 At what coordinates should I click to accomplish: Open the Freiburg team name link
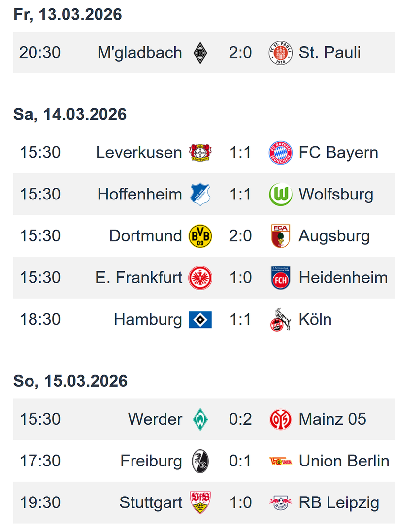(151, 461)
